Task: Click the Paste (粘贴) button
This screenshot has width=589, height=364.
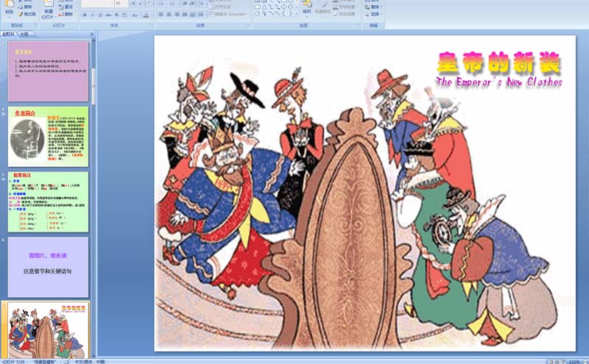Action: pos(9,10)
